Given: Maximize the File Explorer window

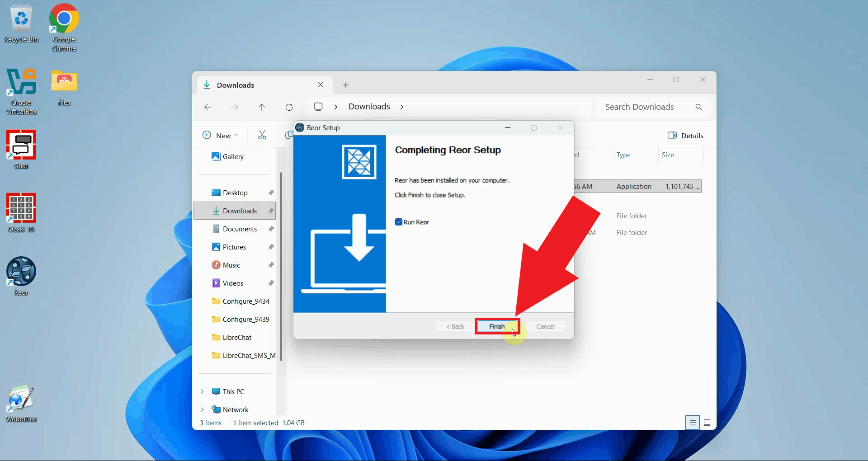Looking at the screenshot, I should tap(676, 80).
